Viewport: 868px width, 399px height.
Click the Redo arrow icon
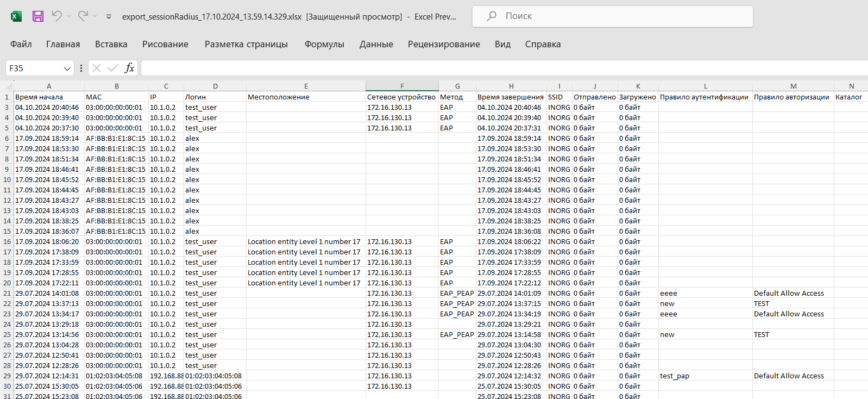pos(83,16)
